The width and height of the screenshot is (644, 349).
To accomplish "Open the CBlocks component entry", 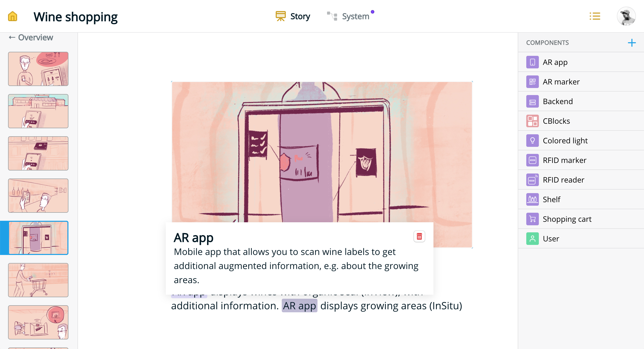I will click(556, 121).
